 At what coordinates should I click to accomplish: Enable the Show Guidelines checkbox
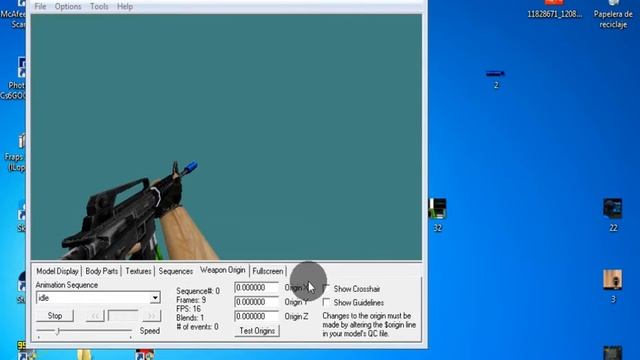pyautogui.click(x=326, y=302)
